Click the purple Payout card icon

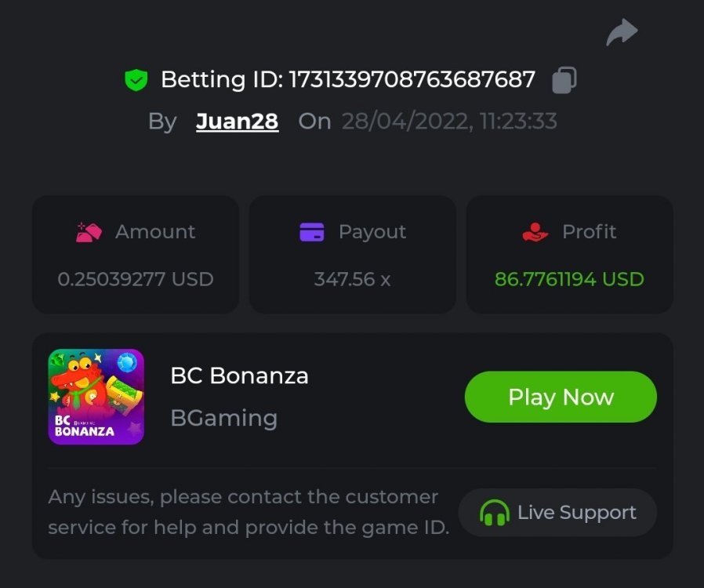point(312,232)
